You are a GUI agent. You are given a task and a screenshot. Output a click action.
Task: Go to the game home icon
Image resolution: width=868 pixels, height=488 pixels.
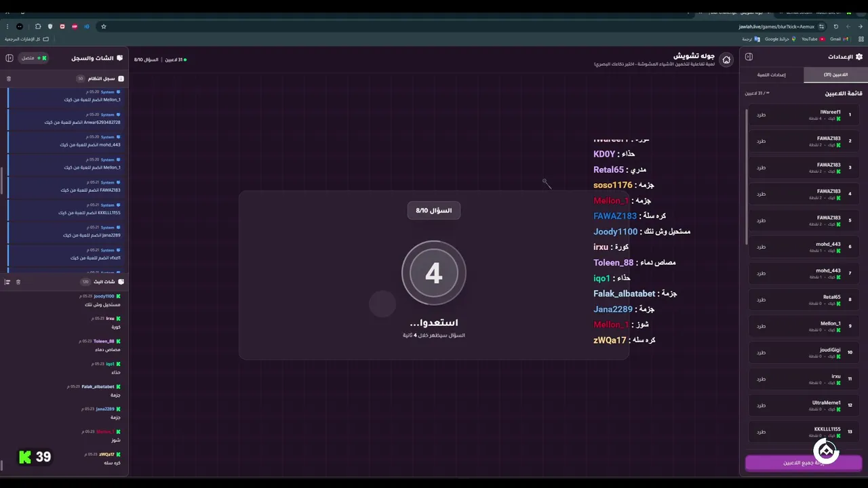click(x=726, y=60)
